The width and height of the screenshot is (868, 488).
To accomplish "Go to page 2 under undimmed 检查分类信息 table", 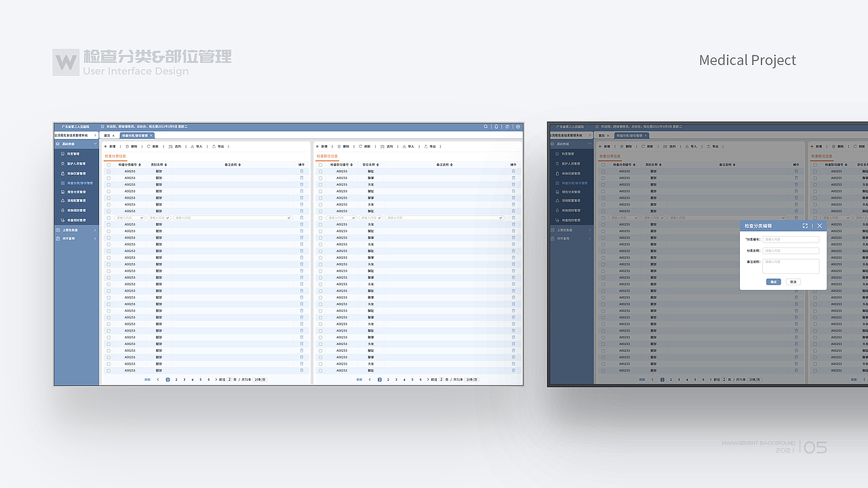I will tap(176, 380).
